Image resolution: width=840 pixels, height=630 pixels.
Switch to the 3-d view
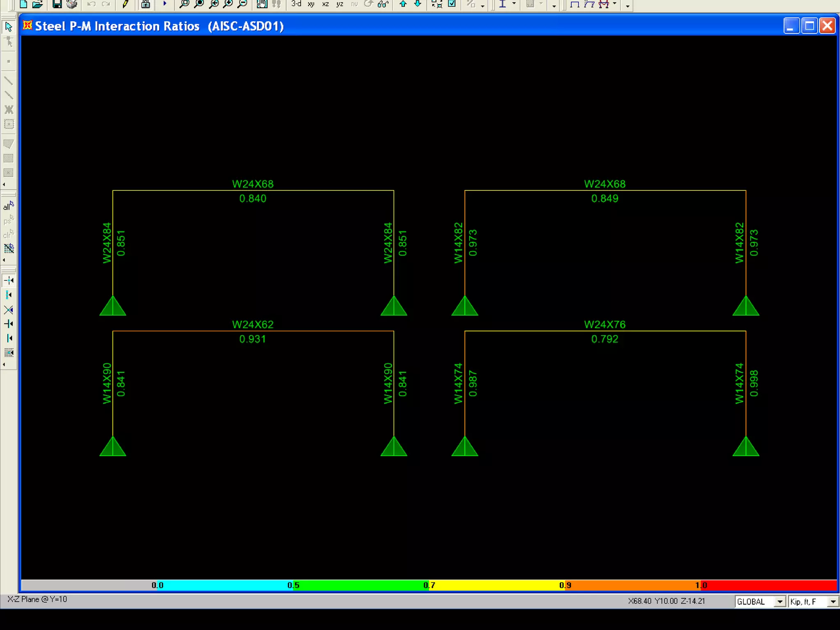[296, 4]
